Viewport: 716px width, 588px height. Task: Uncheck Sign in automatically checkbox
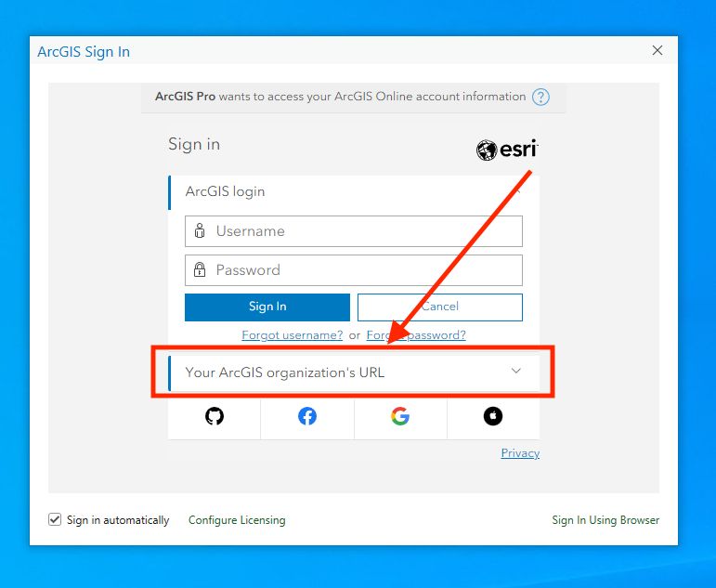pyautogui.click(x=55, y=519)
